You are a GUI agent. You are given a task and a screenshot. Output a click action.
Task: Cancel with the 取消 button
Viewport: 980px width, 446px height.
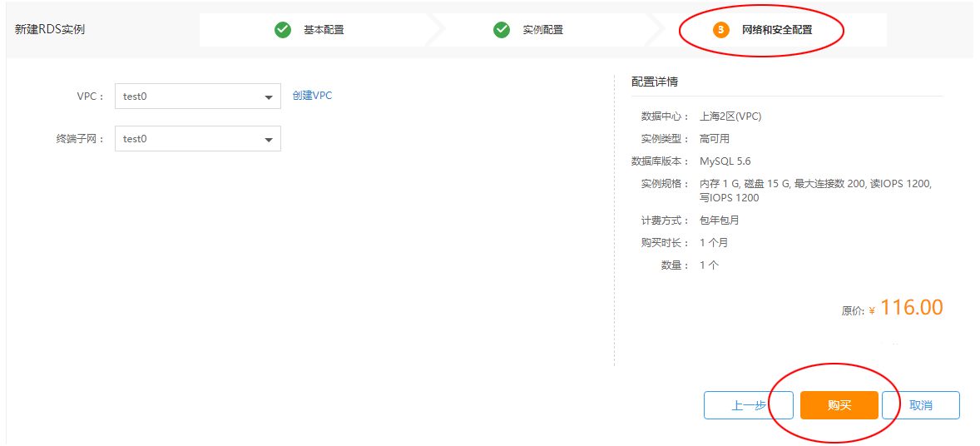pos(921,405)
